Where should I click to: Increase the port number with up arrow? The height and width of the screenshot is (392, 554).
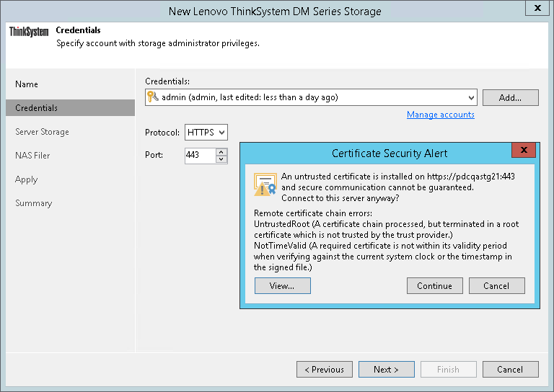coord(221,152)
